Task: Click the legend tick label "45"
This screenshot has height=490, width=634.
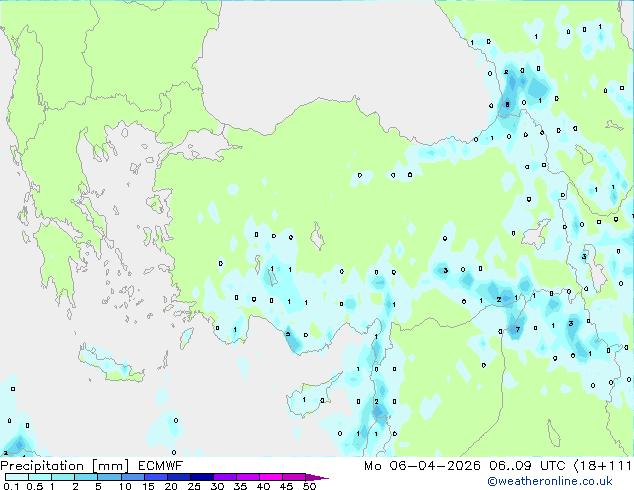Action: tap(287, 486)
